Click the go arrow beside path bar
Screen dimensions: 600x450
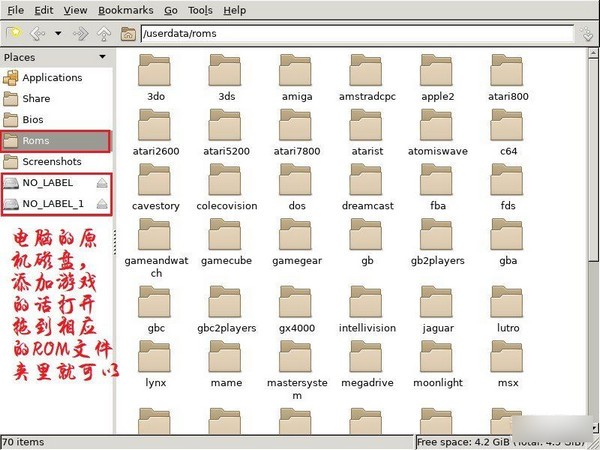587,33
